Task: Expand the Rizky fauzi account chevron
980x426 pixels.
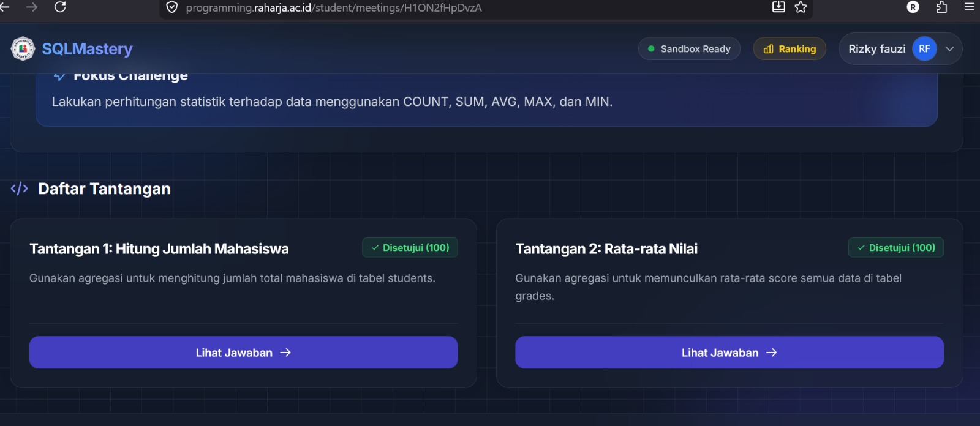Action: [949, 49]
